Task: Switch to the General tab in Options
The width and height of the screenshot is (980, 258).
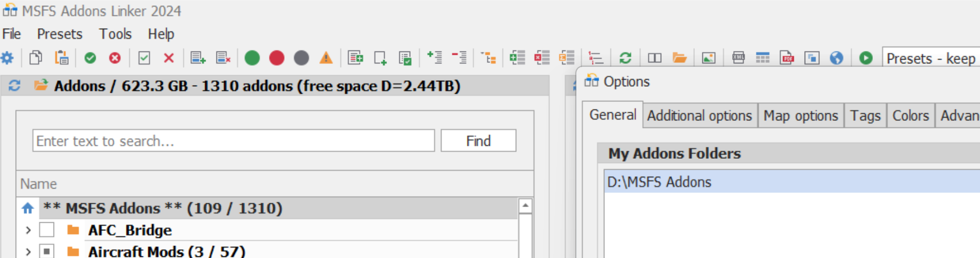Action: pyautogui.click(x=613, y=115)
